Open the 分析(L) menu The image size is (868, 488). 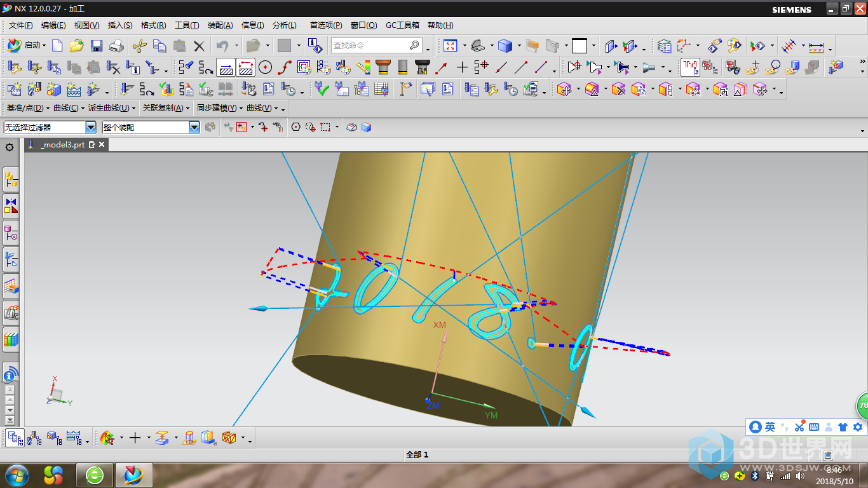(x=284, y=25)
